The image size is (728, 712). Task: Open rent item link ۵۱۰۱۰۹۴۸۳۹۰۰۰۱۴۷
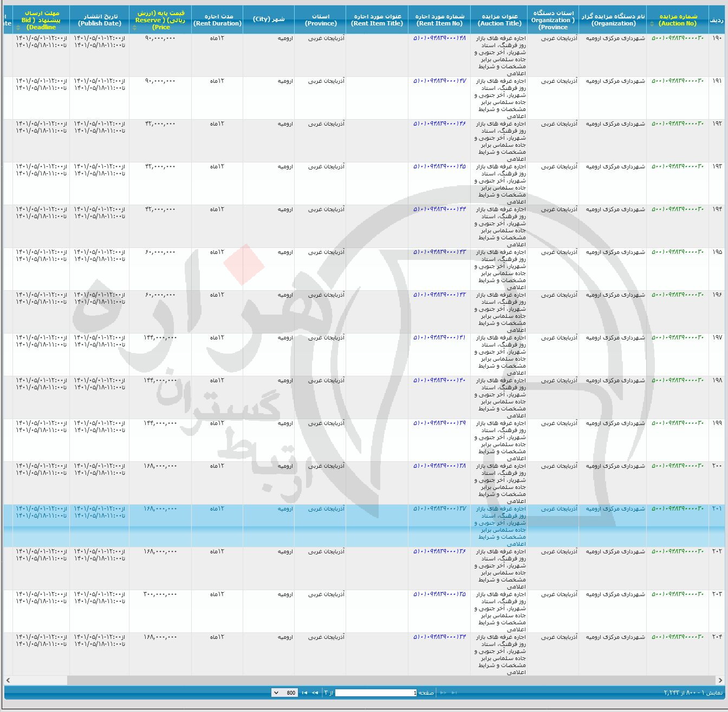pos(439,81)
